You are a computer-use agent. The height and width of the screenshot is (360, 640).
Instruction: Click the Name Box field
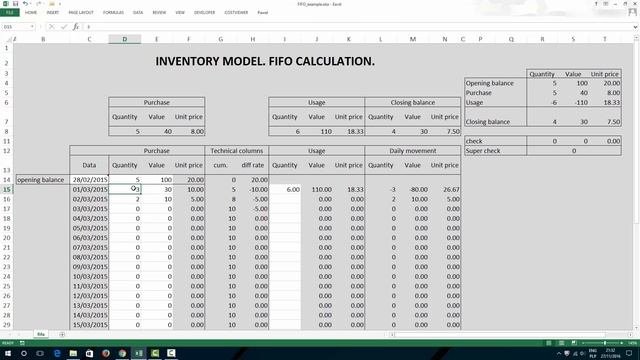tap(16, 27)
